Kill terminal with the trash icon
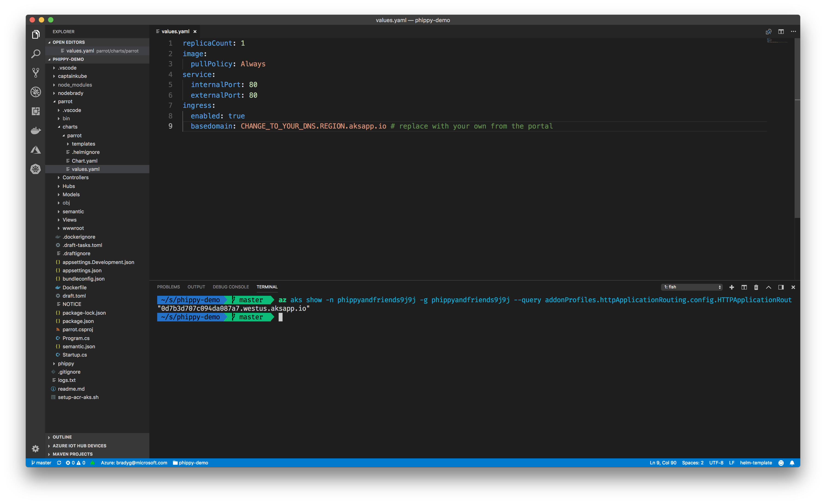The image size is (826, 504). [756, 287]
